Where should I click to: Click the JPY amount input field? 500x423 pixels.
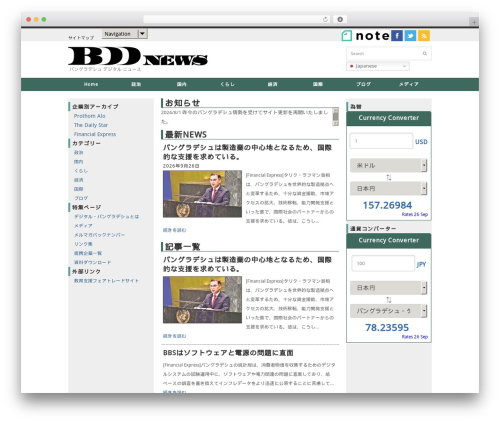pos(383,263)
